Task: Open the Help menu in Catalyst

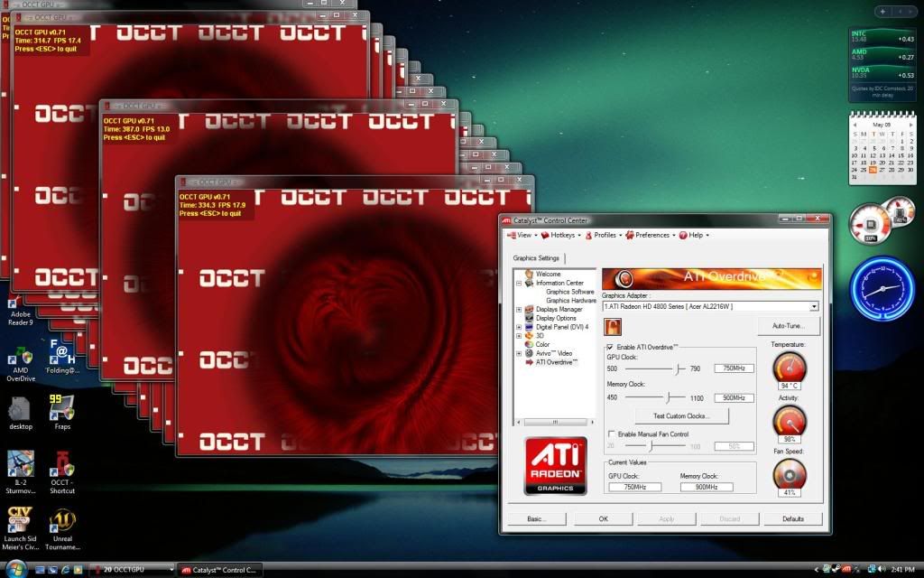Action: [x=694, y=235]
